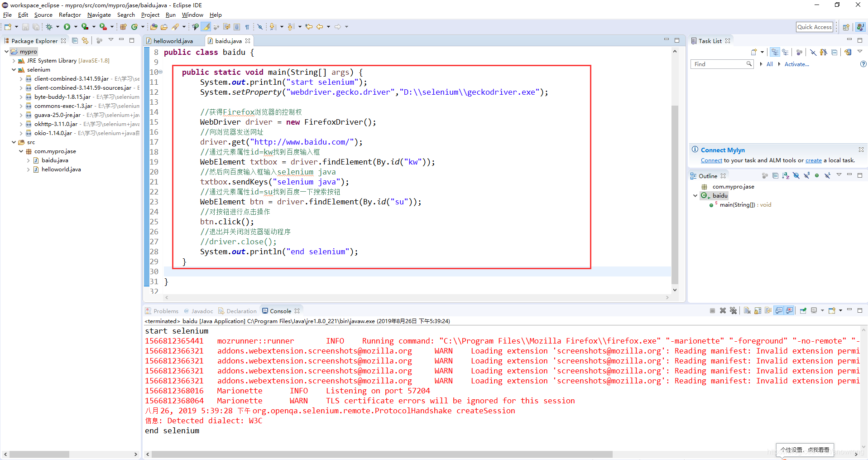This screenshot has width=868, height=460.
Task: Select the Save All toolbar icon
Action: point(36,26)
